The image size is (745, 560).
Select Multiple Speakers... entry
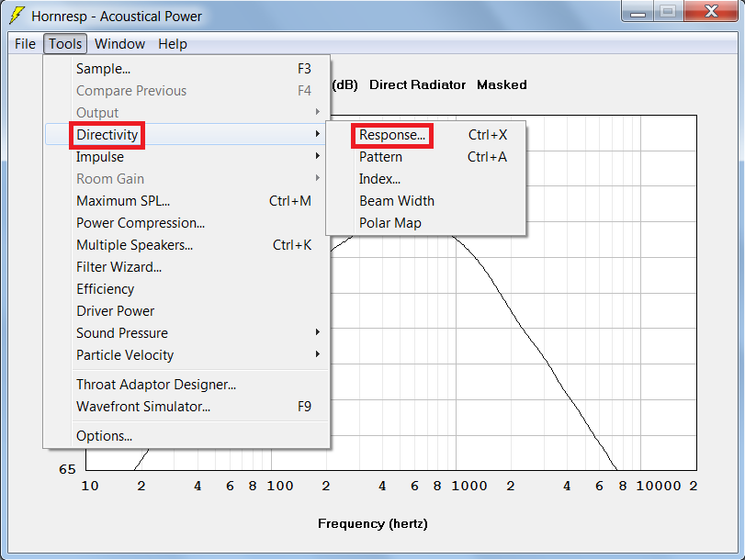[187, 245]
